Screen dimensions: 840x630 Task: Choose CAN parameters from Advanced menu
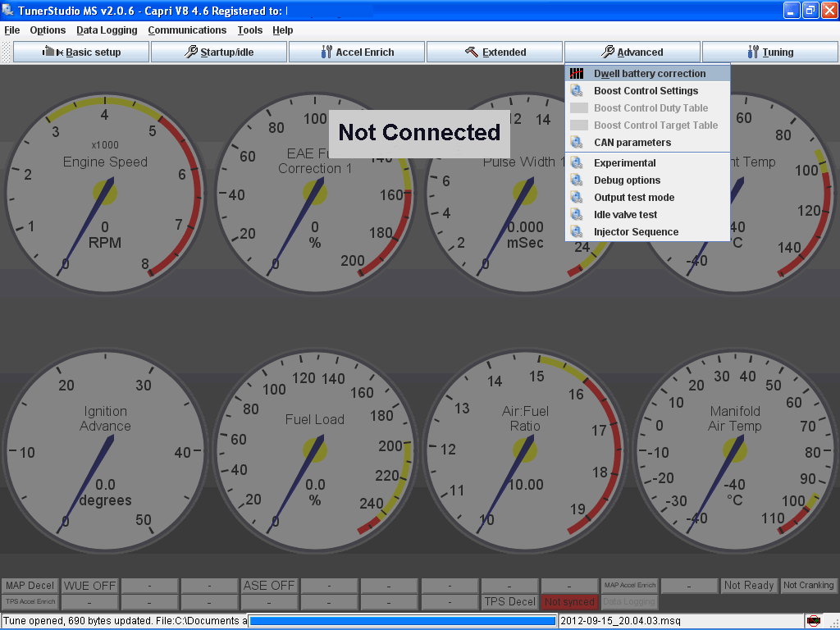648,143
